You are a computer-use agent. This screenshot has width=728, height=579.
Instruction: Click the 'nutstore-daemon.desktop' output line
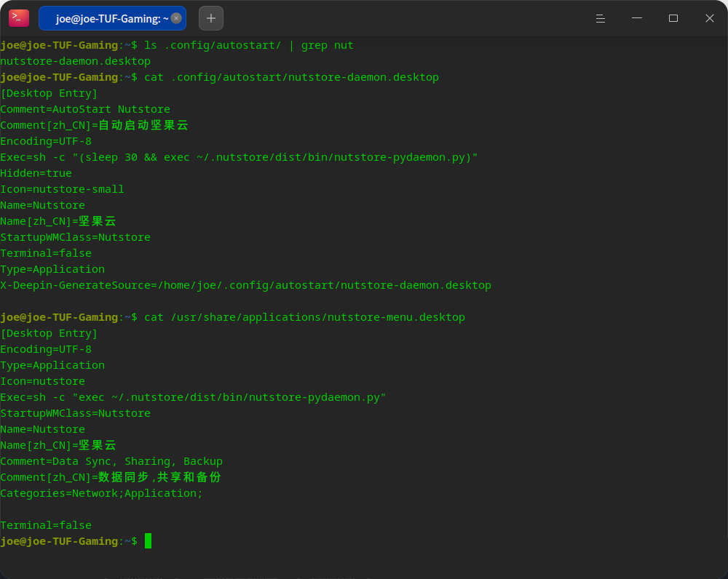coord(75,61)
